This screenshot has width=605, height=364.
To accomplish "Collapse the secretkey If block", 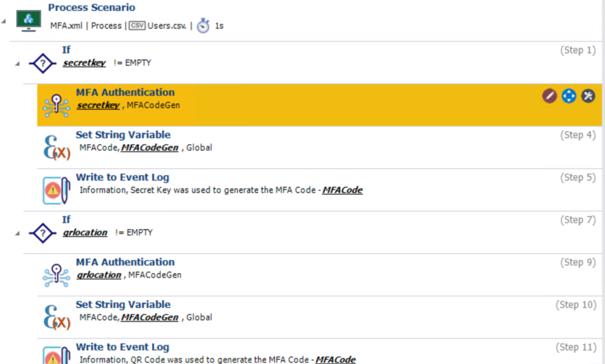I will 17,64.
